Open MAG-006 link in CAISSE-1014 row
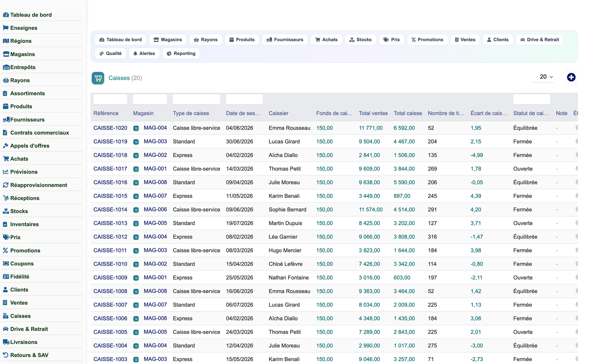The image size is (589, 364). [x=155, y=209]
